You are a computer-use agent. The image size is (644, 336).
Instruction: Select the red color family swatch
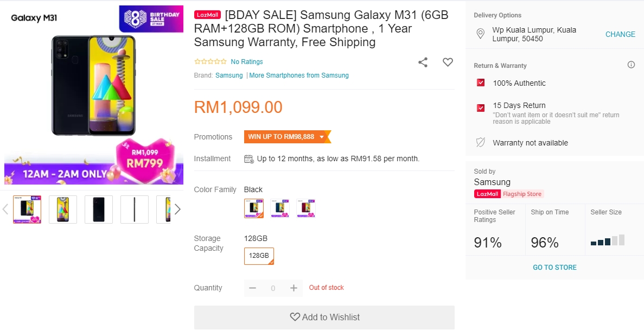coord(306,208)
